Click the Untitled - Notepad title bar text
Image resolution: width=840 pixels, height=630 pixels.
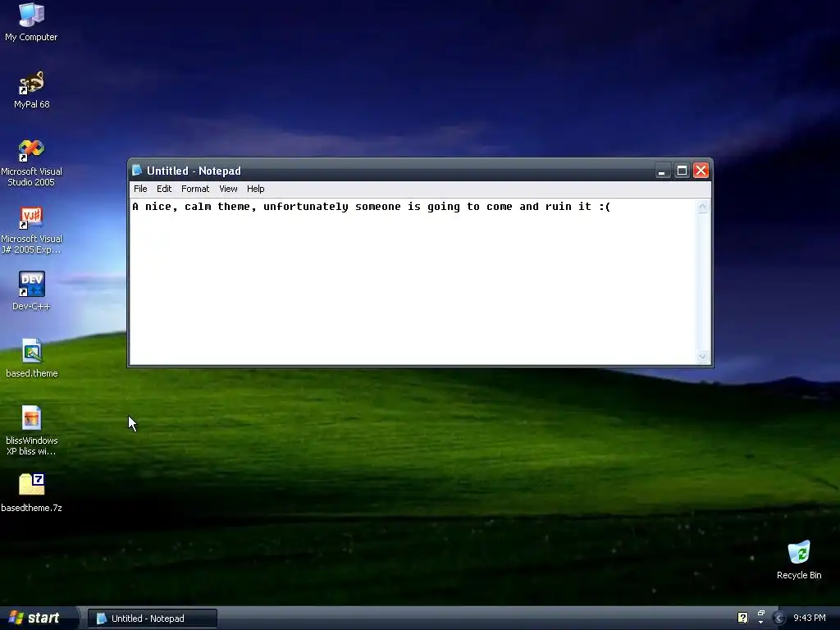194,171
